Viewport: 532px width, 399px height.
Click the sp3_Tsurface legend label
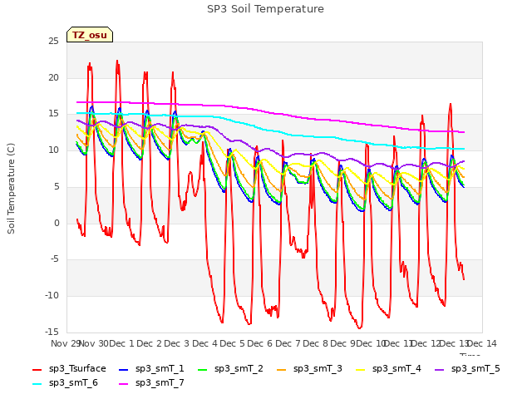[77, 368]
